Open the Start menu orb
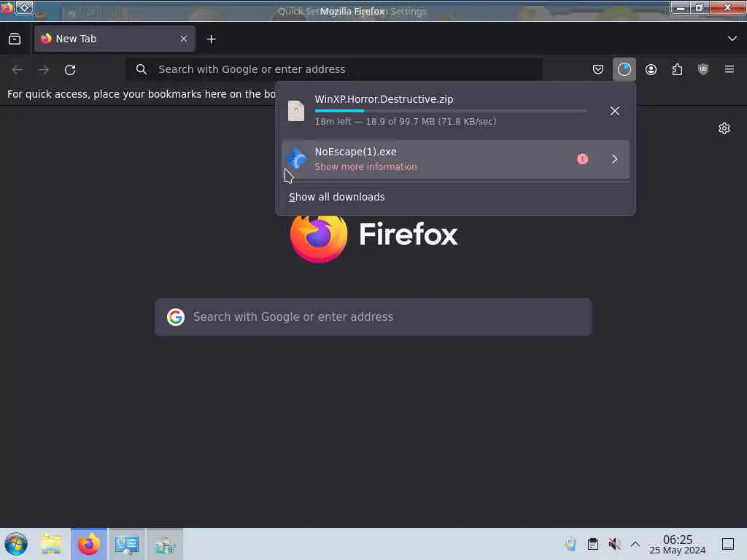747x560 pixels. coord(16,544)
